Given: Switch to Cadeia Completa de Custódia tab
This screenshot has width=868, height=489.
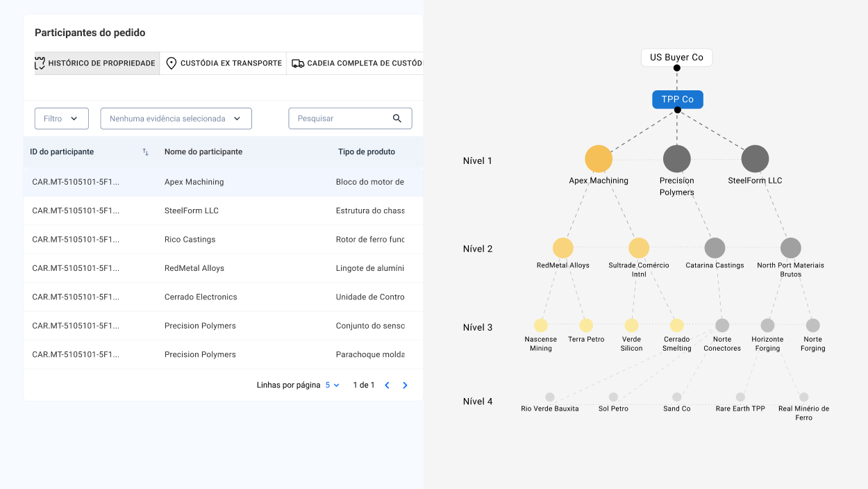Looking at the screenshot, I should tap(355, 63).
